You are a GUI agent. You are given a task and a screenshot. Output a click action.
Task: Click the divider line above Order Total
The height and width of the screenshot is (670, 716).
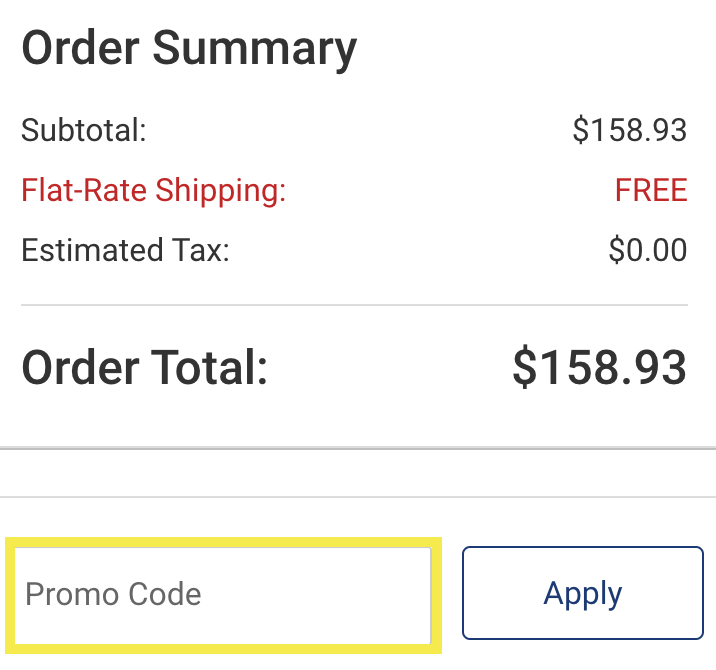coord(354,305)
